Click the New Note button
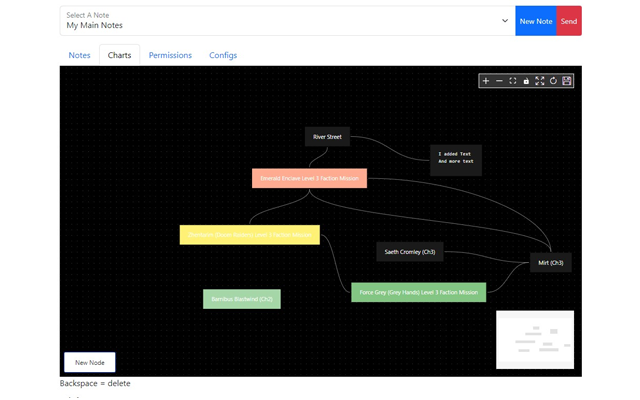 pyautogui.click(x=536, y=21)
